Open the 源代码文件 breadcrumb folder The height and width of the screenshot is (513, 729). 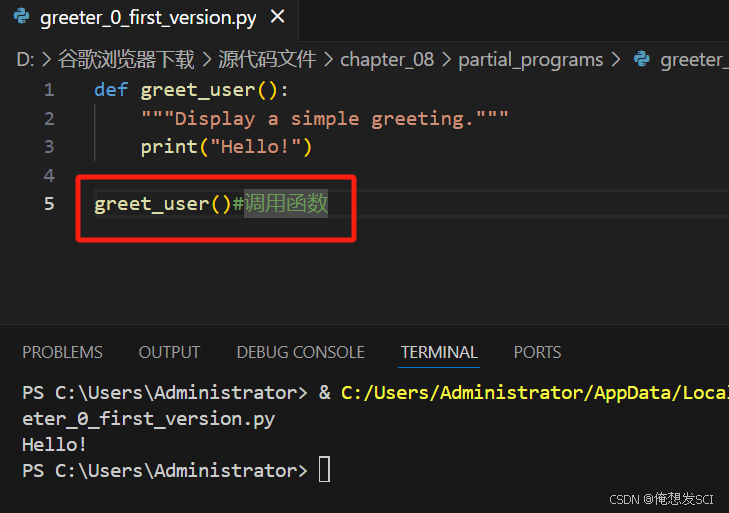[267, 60]
